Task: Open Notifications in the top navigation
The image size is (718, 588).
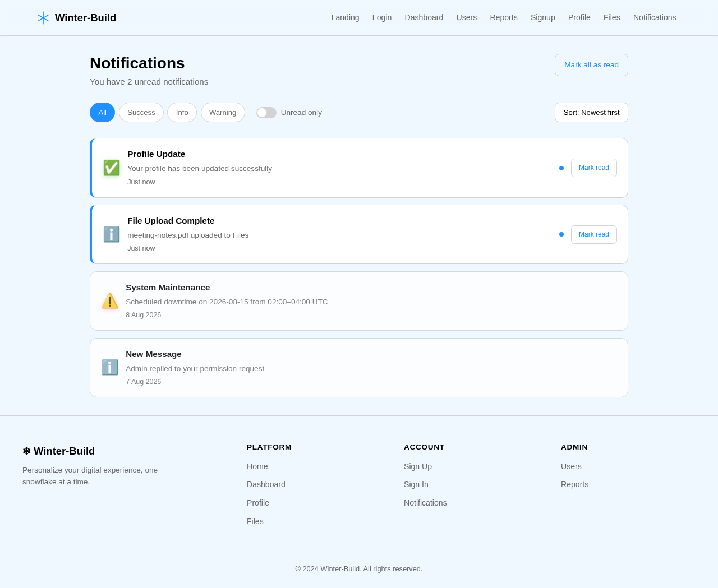Action: [655, 17]
